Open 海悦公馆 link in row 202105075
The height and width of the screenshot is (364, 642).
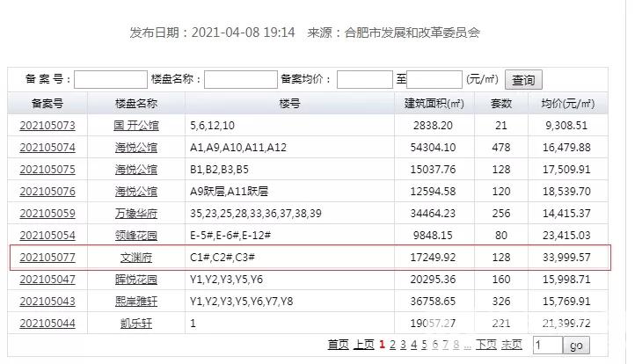point(136,170)
